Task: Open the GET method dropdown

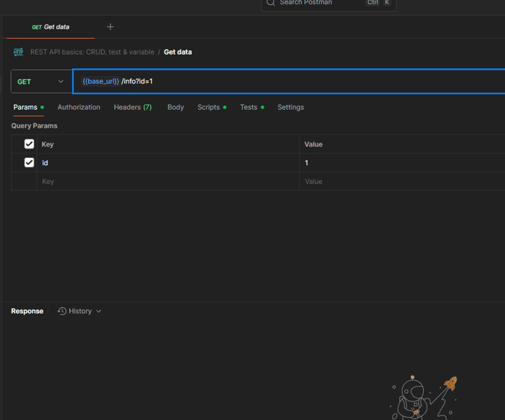Action: 41,82
